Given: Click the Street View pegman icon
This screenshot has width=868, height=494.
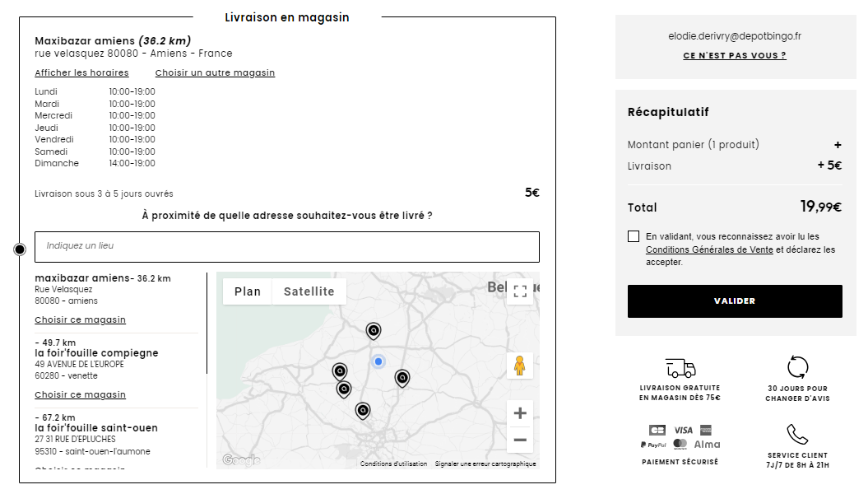Looking at the screenshot, I should coord(519,366).
